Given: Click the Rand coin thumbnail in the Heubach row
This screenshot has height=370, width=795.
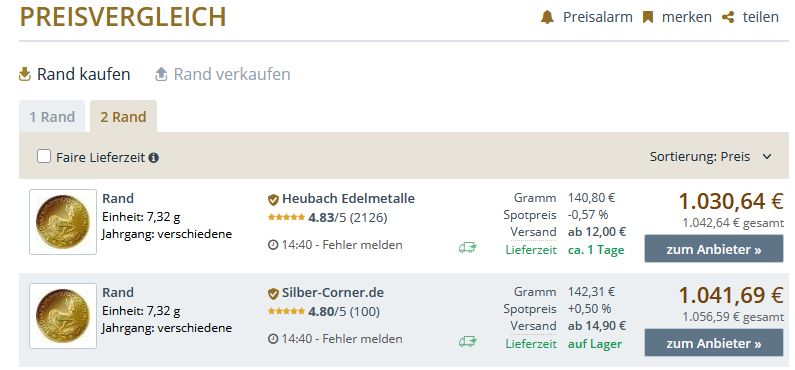Looking at the screenshot, I should pos(63,222).
